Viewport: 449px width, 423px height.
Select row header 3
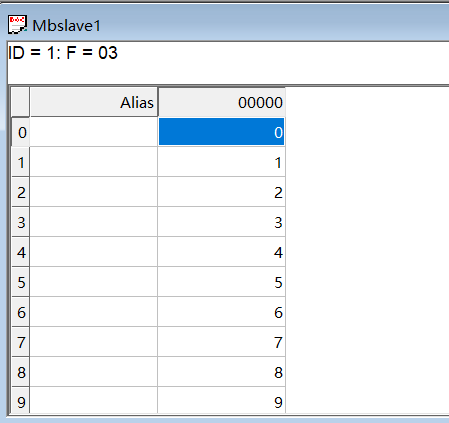(x=21, y=222)
